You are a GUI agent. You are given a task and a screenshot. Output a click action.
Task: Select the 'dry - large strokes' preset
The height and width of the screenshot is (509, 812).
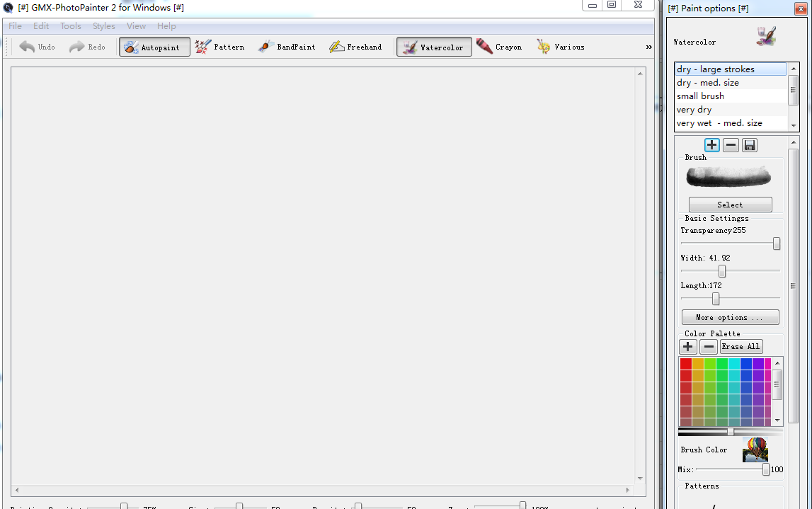(731, 69)
